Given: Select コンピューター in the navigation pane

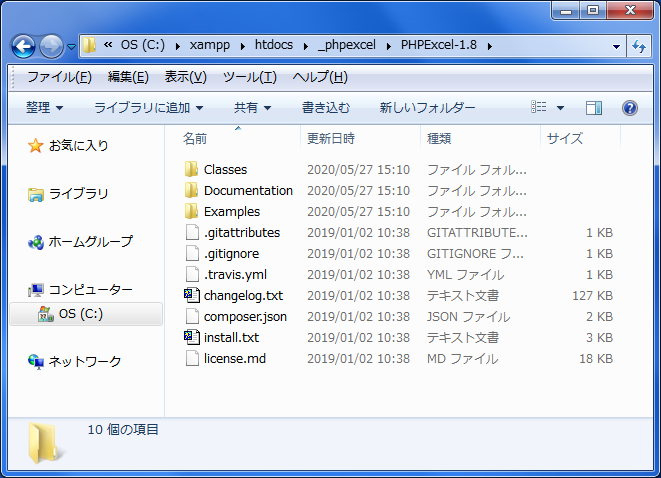Looking at the screenshot, I should coord(91,290).
